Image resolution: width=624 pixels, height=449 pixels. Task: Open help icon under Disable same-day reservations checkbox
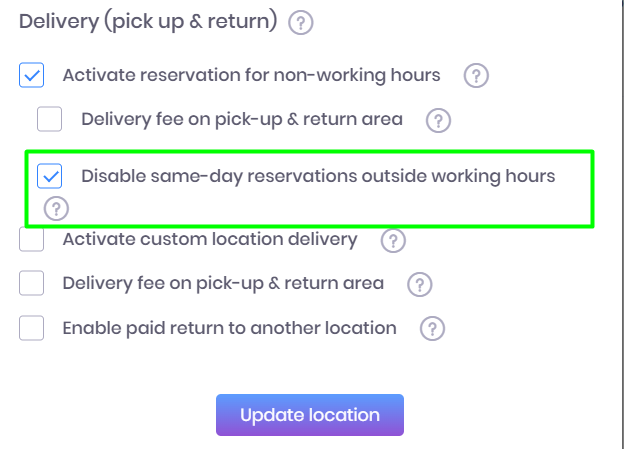click(57, 208)
